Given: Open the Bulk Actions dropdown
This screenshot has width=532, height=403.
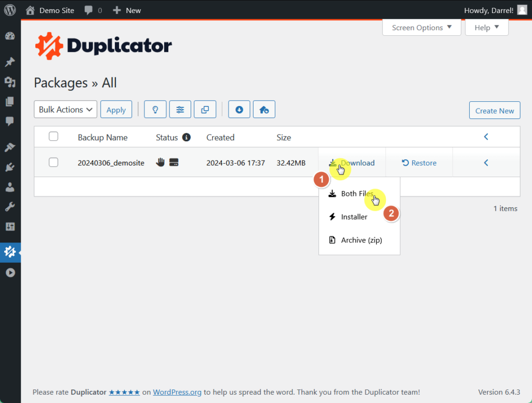Looking at the screenshot, I should tap(65, 110).
